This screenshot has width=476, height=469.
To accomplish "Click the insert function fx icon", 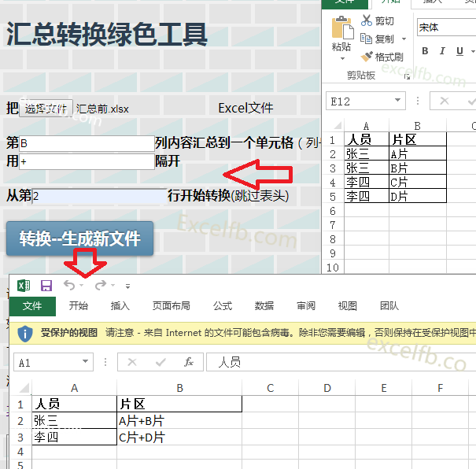I will (188, 362).
